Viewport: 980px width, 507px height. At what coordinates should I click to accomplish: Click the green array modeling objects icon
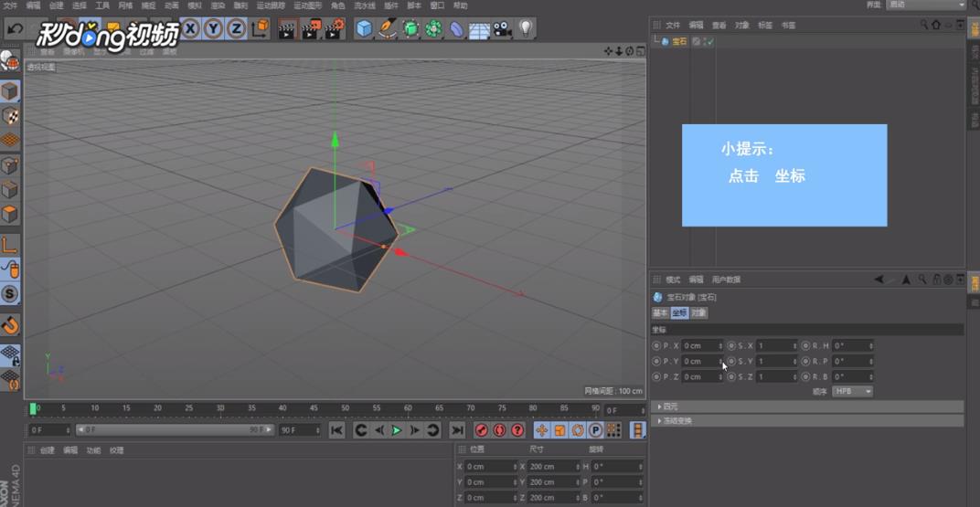coord(433,28)
